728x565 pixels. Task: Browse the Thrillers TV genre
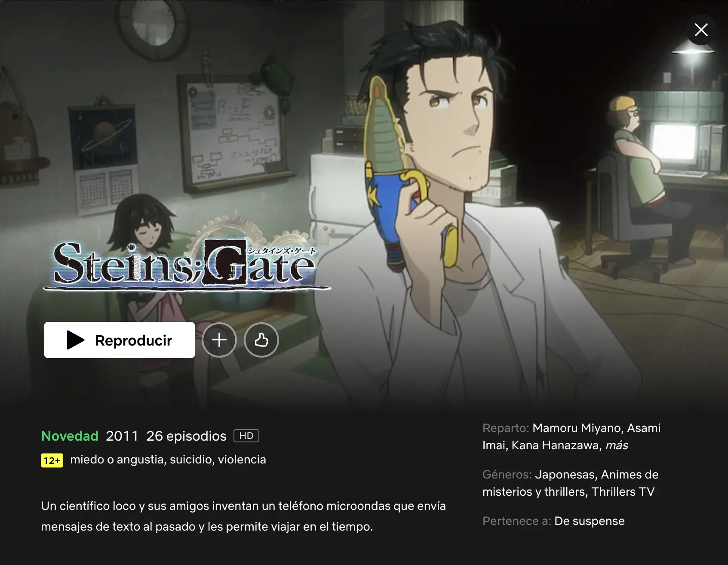coord(623,492)
